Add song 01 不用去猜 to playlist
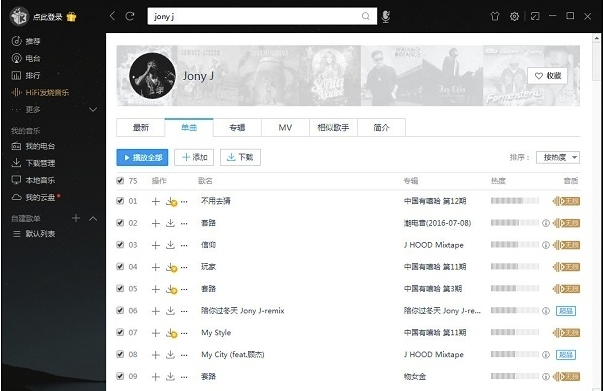This screenshot has width=603, height=391. pyautogui.click(x=155, y=201)
